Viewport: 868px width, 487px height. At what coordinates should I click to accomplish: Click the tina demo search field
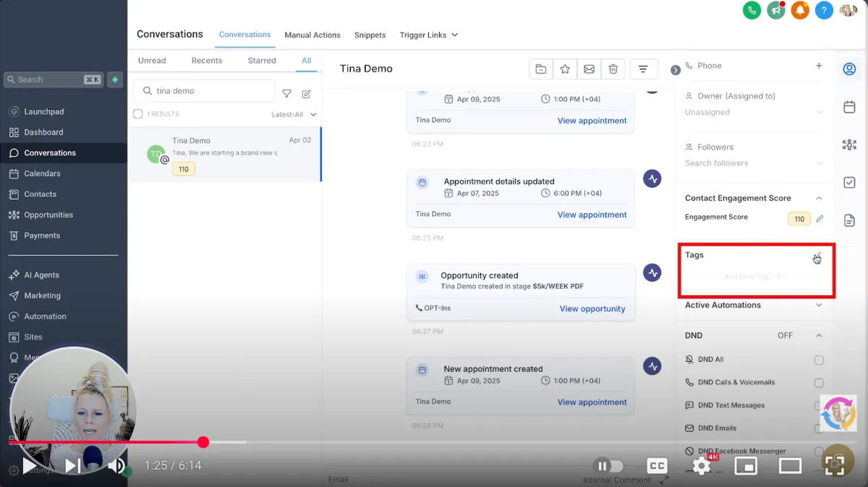[x=204, y=91]
